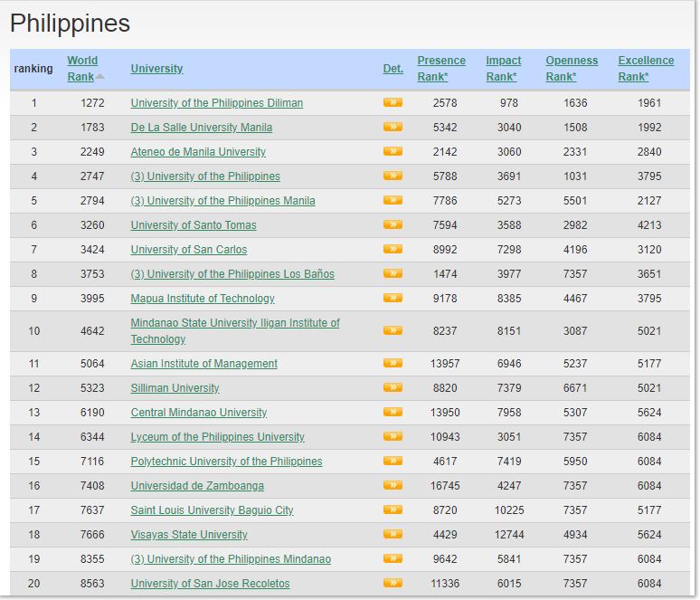Screen dimensions: 700x600
Task: Click world rank value 8563
Action: pos(92,584)
